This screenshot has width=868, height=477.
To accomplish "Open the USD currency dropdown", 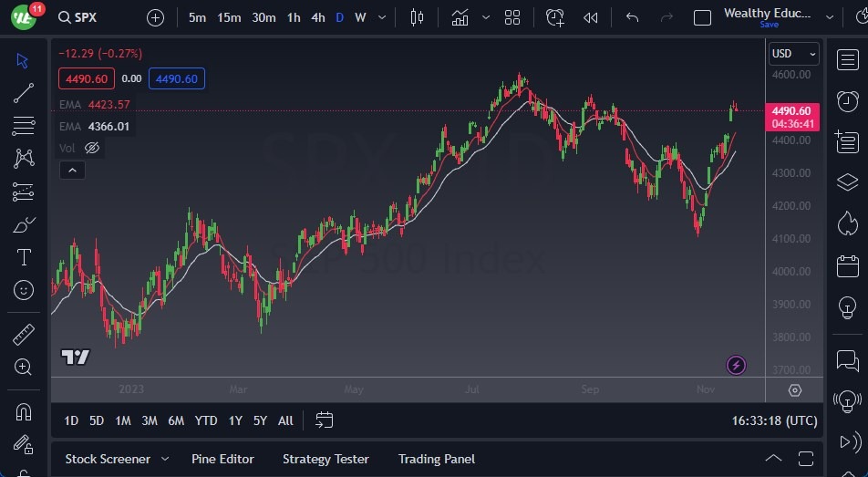I will 793,54.
